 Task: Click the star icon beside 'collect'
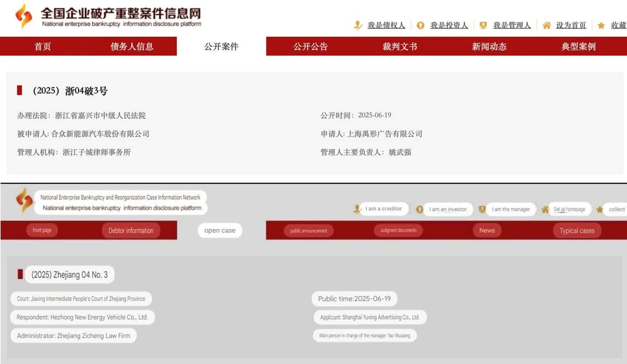[x=600, y=209]
